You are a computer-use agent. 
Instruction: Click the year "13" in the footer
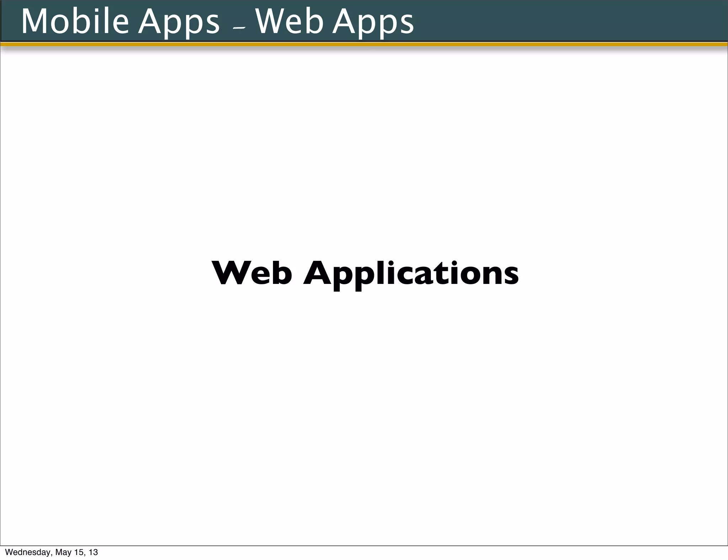93,552
